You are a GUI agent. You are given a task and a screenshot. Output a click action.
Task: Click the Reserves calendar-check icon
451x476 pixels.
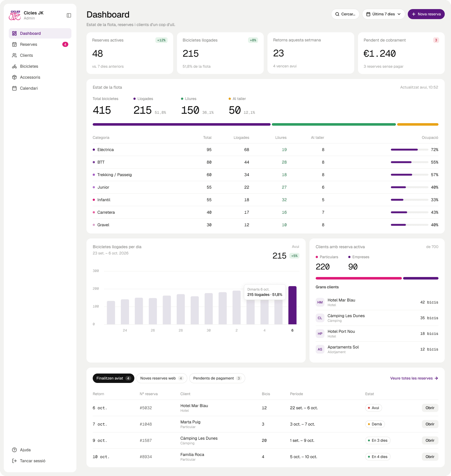[x=14, y=44]
